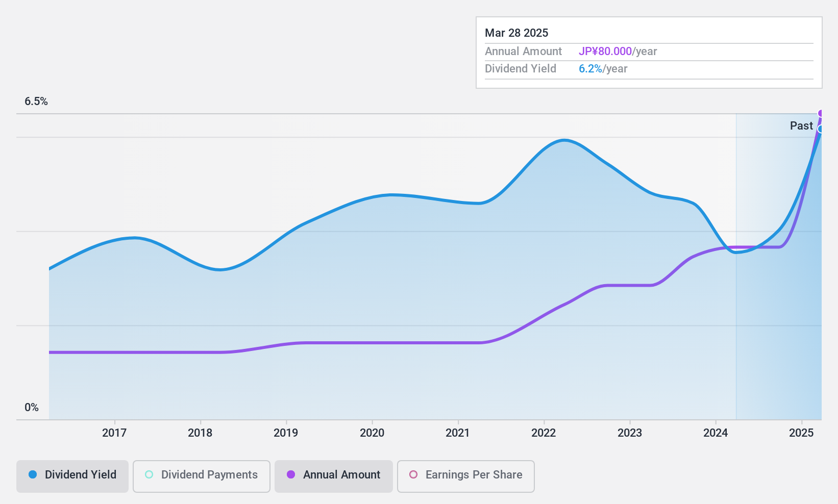Enable the Dividend Payments series
Image resolution: width=838 pixels, height=504 pixels.
[x=201, y=476]
